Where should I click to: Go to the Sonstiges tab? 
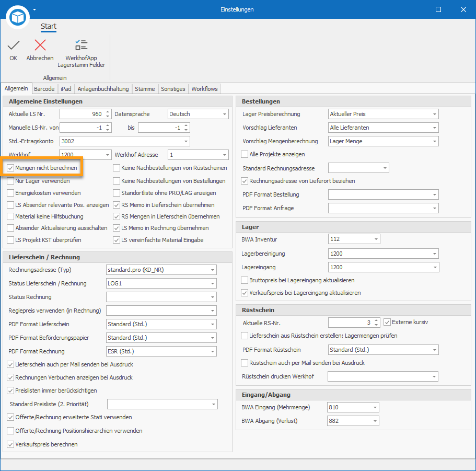[173, 89]
